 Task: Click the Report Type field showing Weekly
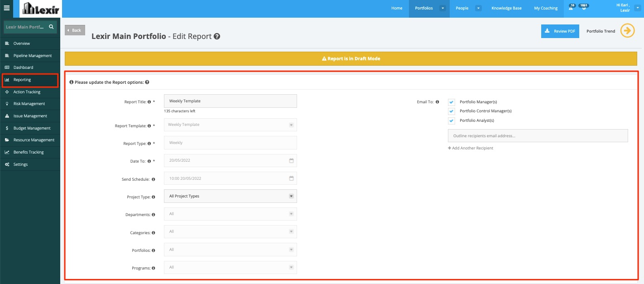(x=231, y=143)
